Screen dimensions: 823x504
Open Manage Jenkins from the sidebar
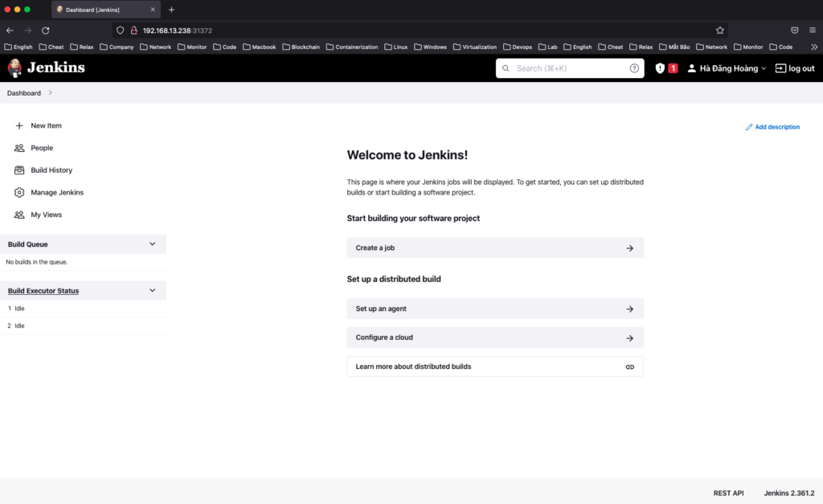tap(57, 193)
